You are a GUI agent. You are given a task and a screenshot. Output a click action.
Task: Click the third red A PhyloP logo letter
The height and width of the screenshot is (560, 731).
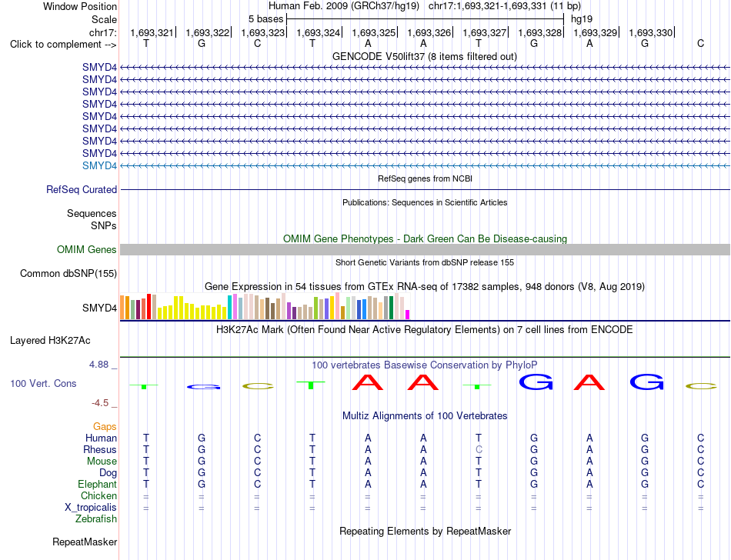click(x=589, y=382)
